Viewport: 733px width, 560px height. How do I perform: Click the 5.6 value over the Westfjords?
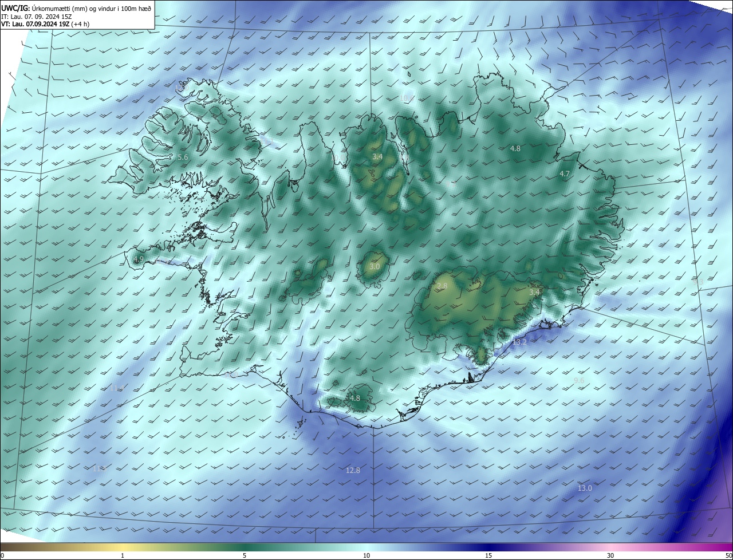point(183,157)
